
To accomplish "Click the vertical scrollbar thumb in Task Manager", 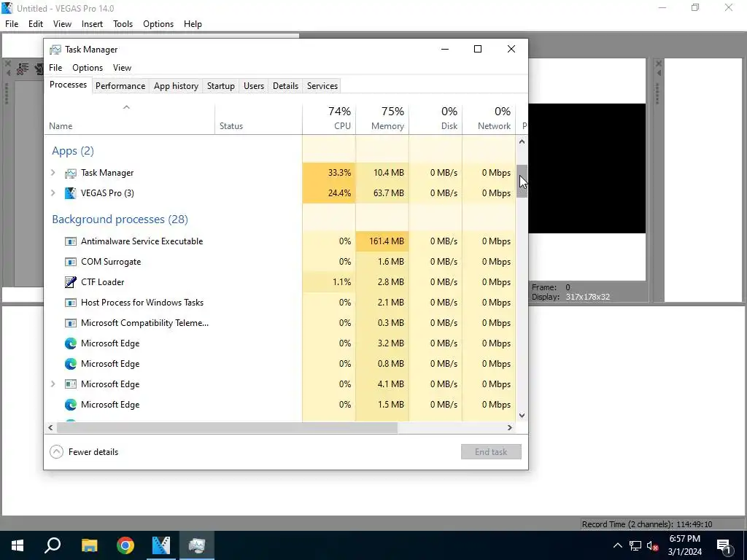I will point(522,181).
